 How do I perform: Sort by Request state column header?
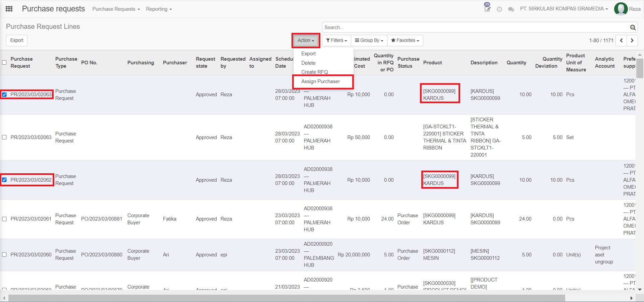[x=205, y=63]
